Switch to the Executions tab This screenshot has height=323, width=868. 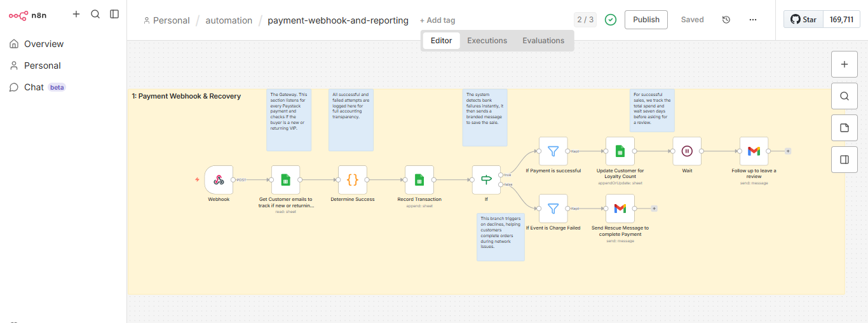(x=487, y=41)
